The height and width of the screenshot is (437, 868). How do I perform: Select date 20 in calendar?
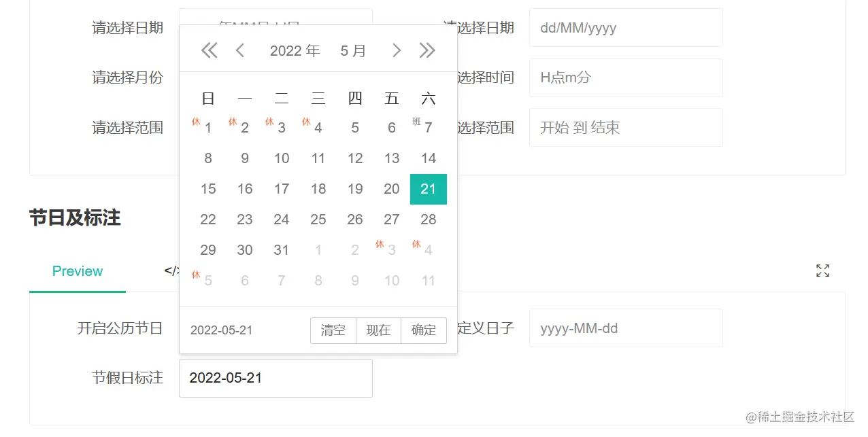[392, 189]
